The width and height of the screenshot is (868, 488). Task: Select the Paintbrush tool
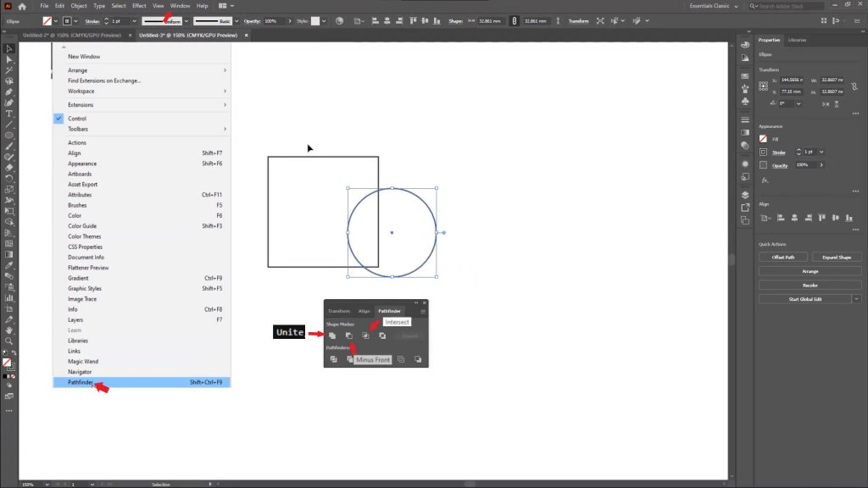[8, 146]
